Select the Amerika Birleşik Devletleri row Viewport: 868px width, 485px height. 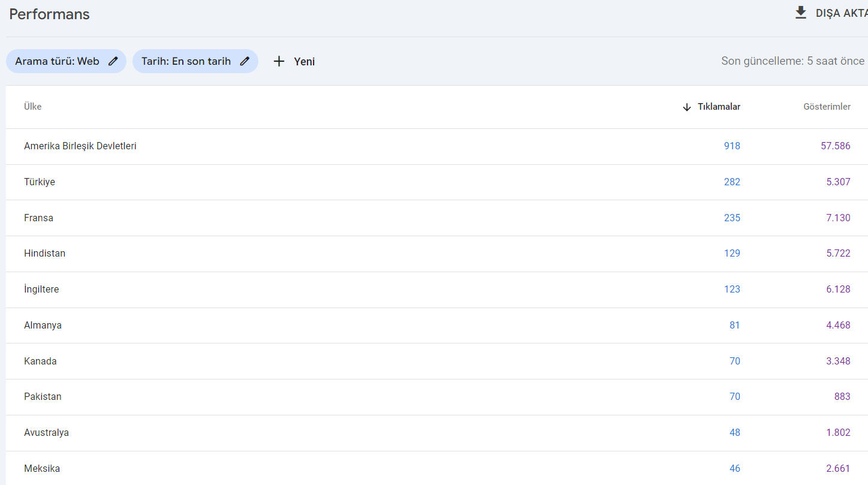click(x=437, y=146)
